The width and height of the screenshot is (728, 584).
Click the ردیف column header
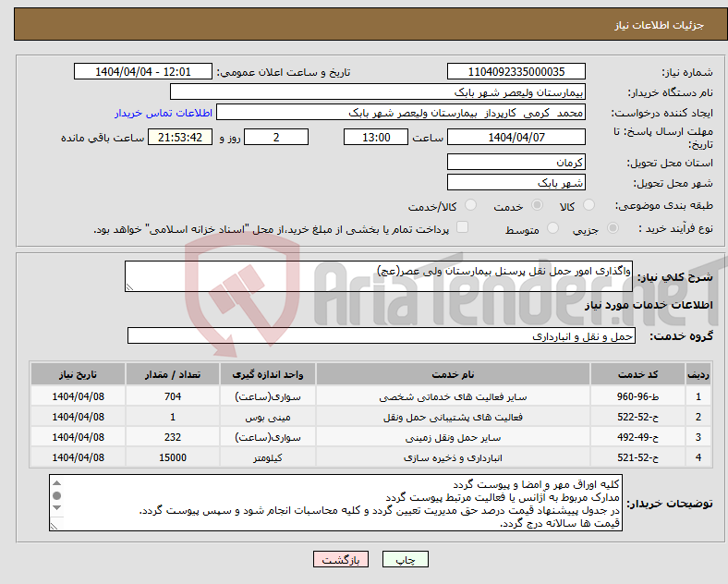pos(698,374)
